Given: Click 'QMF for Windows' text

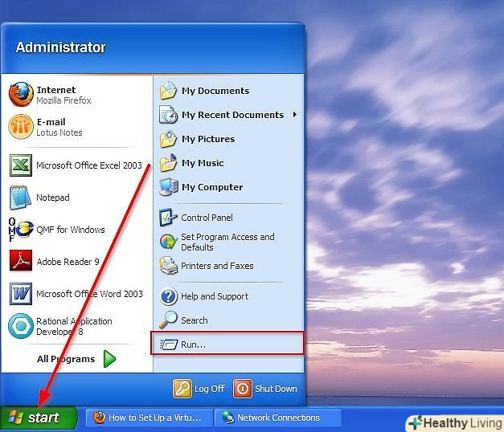Looking at the screenshot, I should [71, 230].
